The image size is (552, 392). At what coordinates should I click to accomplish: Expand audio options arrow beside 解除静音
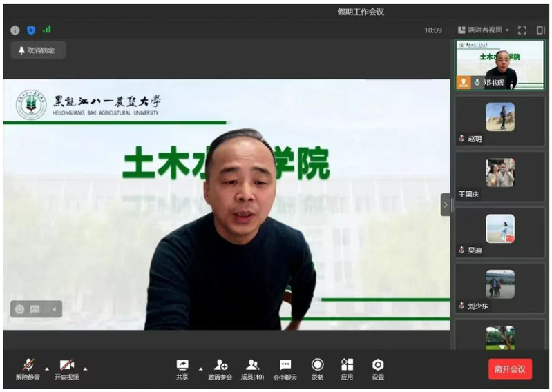pos(47,368)
